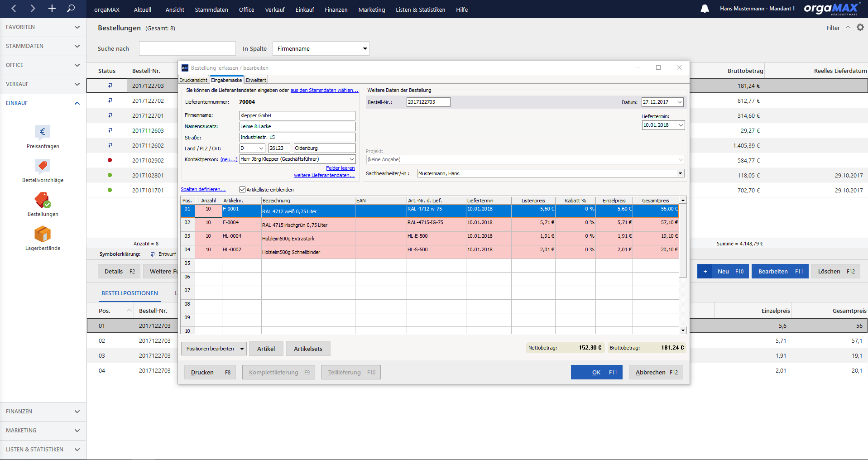The height and width of the screenshot is (460, 868).
Task: Open the Sachbearbeiter dropdown
Action: (680, 173)
